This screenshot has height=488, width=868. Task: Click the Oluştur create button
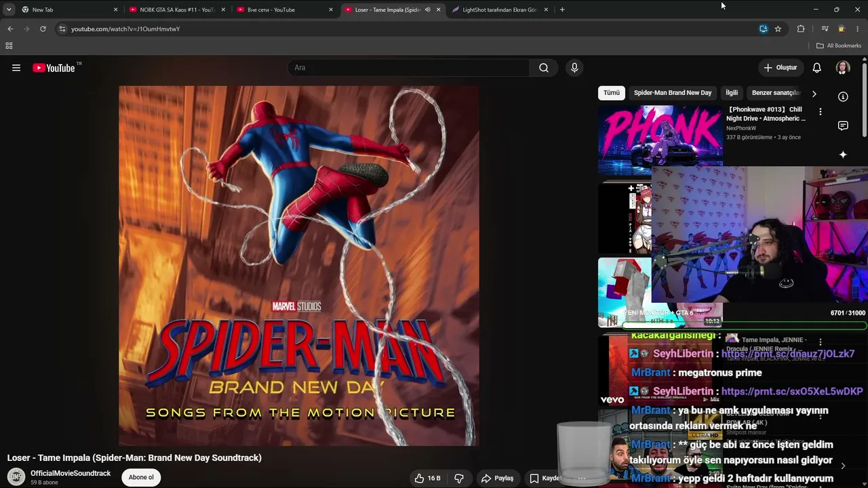point(780,68)
